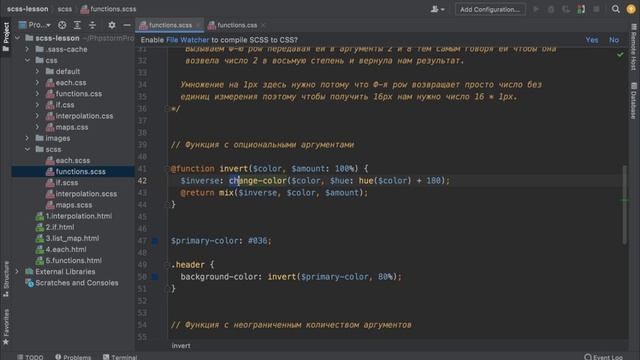This screenshot has width=640, height=360.
Task: Open the Problems tool window
Action: coord(73,357)
